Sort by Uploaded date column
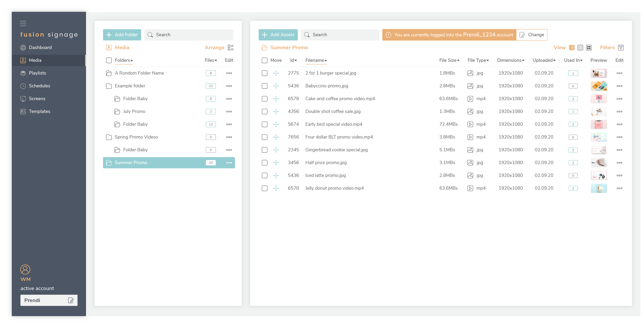 click(544, 60)
